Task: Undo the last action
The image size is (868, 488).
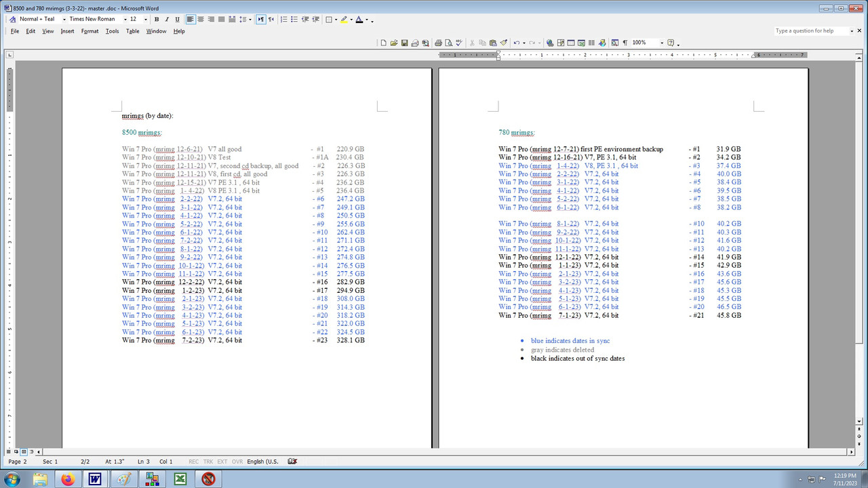Action: click(517, 43)
